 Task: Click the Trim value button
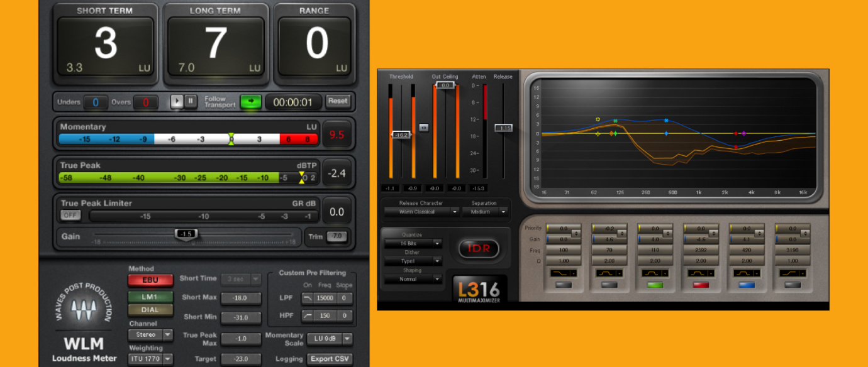[x=337, y=236]
